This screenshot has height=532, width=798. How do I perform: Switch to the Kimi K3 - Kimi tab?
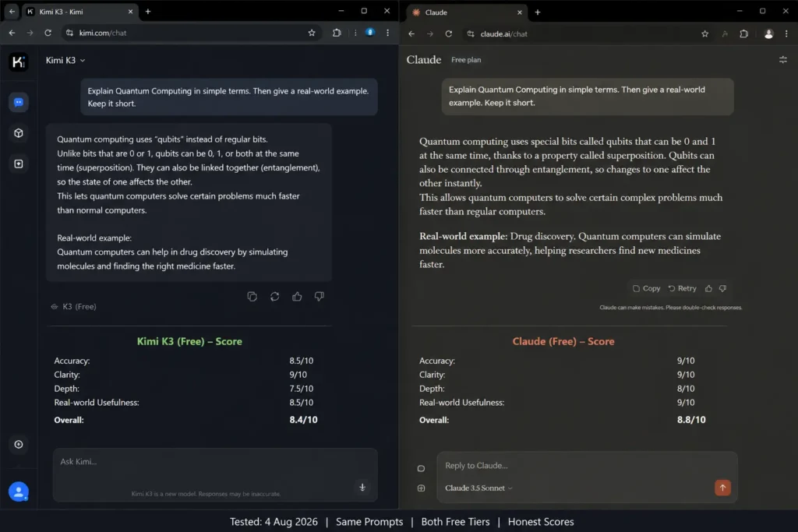(x=79, y=12)
